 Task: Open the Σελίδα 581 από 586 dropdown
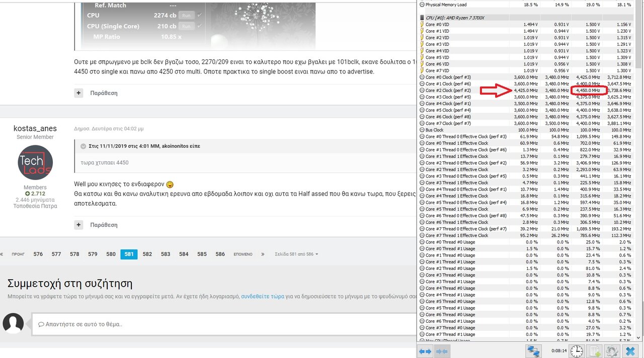point(296,254)
